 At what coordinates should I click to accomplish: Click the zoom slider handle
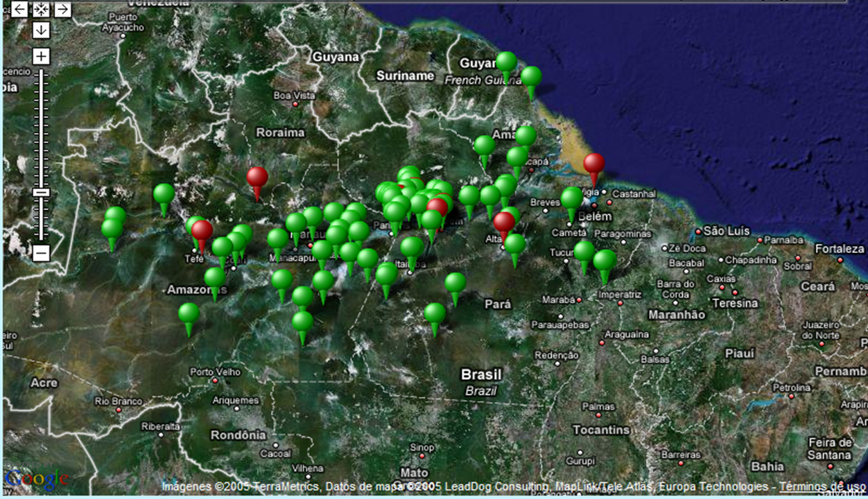click(x=41, y=192)
